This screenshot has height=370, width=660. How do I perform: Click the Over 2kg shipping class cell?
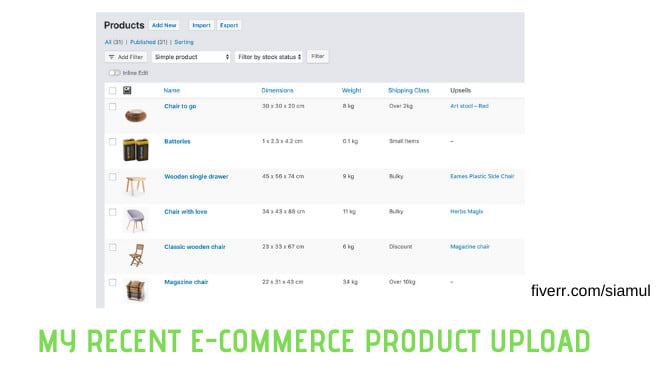point(401,106)
